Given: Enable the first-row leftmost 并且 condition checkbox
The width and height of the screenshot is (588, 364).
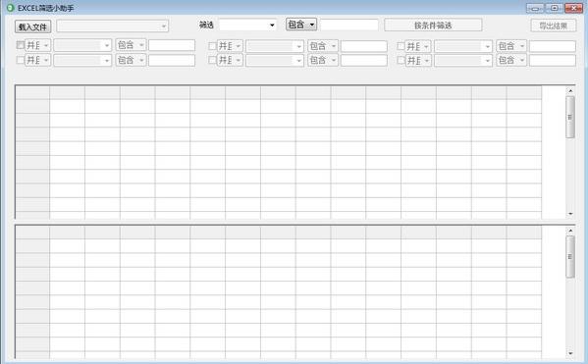Looking at the screenshot, I should [21, 45].
